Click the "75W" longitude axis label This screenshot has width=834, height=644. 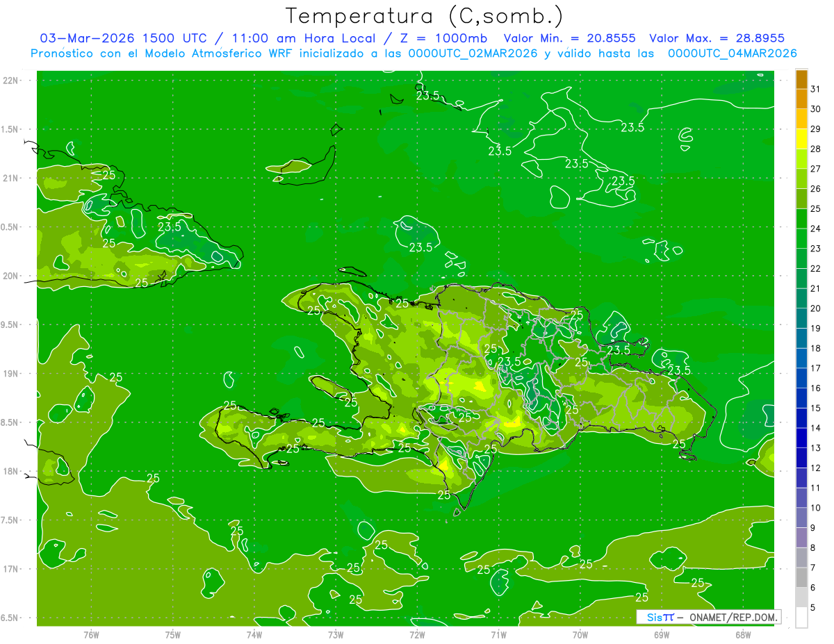tap(173, 634)
